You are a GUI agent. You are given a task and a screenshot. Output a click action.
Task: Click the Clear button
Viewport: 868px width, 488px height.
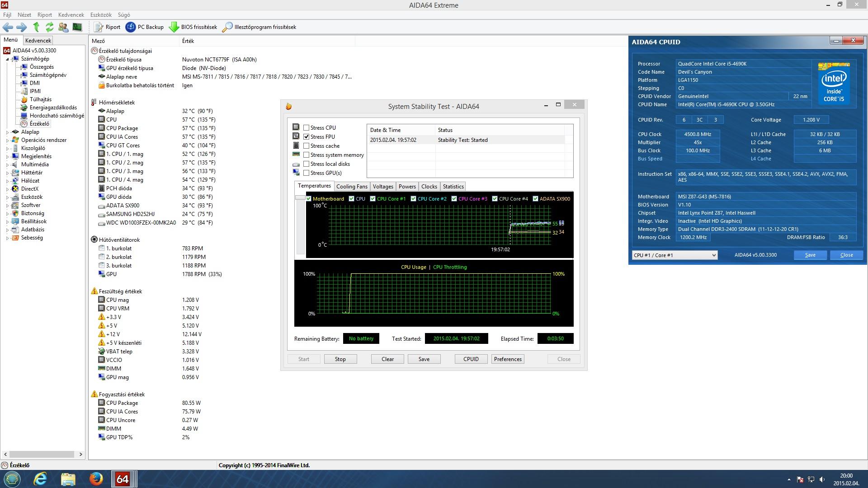387,359
